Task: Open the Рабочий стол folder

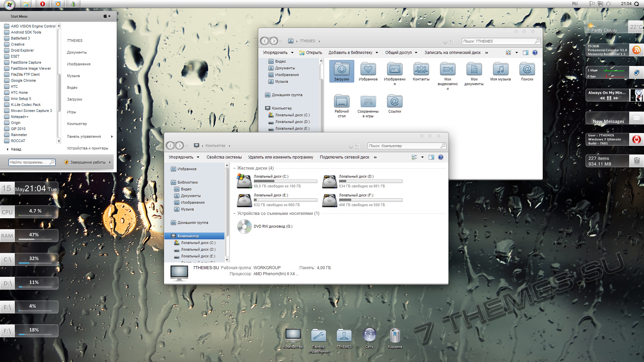Action: [x=341, y=106]
